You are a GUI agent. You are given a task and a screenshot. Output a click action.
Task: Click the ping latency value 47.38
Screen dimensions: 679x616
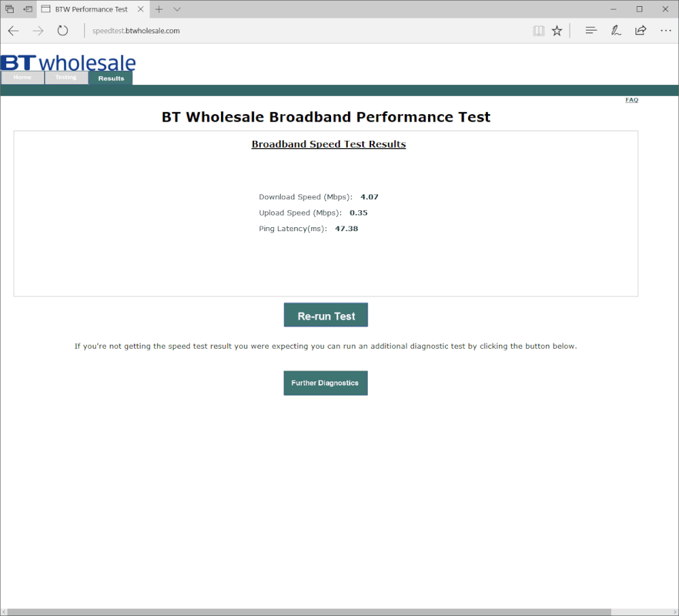click(347, 228)
